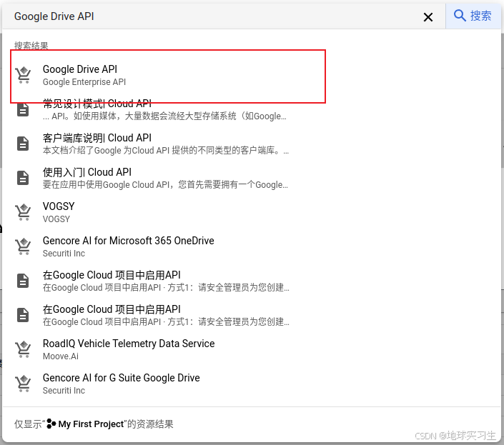Click the 本文档介绍了Google 为Cloud API description text
Image resolution: width=504 pixels, height=445 pixels.
pyautogui.click(x=166, y=151)
